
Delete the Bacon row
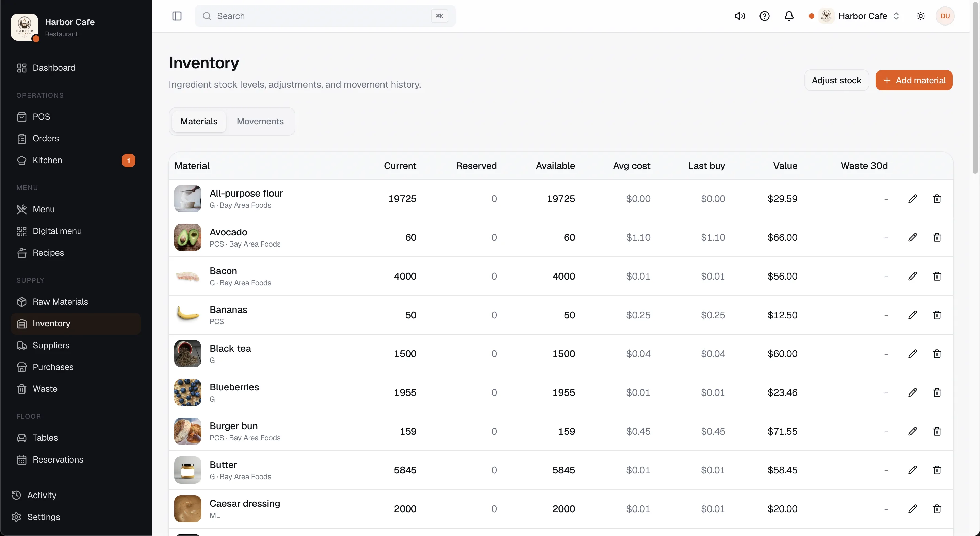click(937, 277)
